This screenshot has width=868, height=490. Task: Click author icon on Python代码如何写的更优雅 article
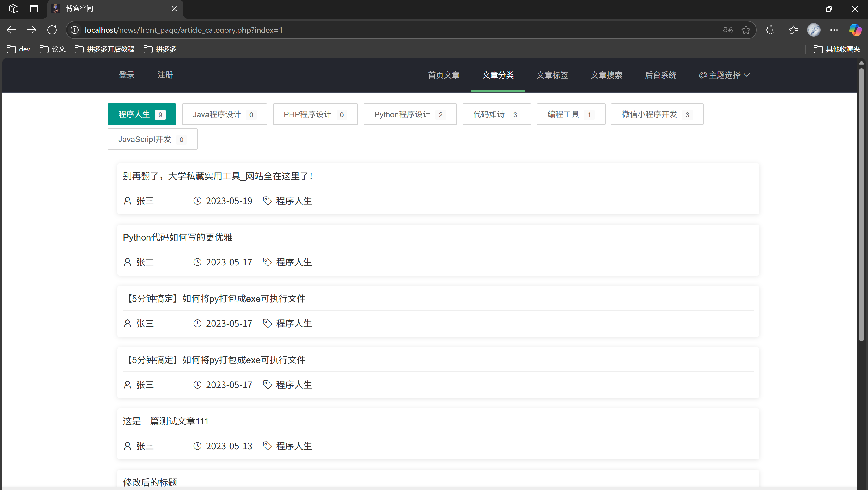tap(127, 262)
